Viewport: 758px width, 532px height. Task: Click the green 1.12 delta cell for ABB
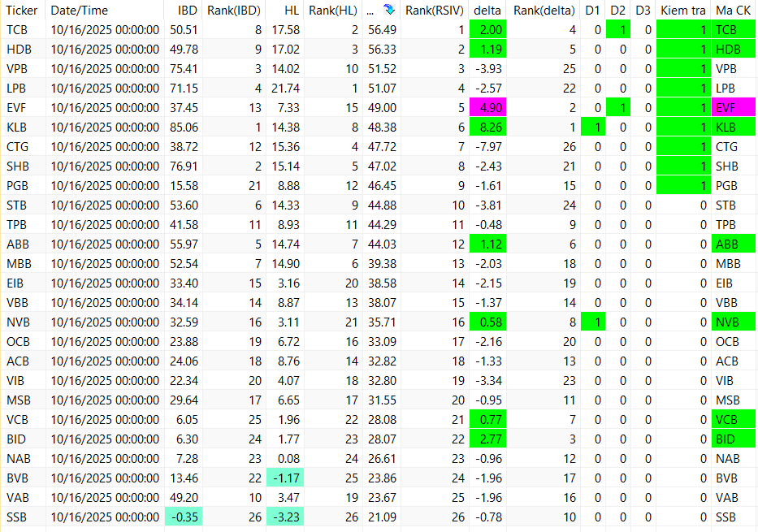pos(487,244)
